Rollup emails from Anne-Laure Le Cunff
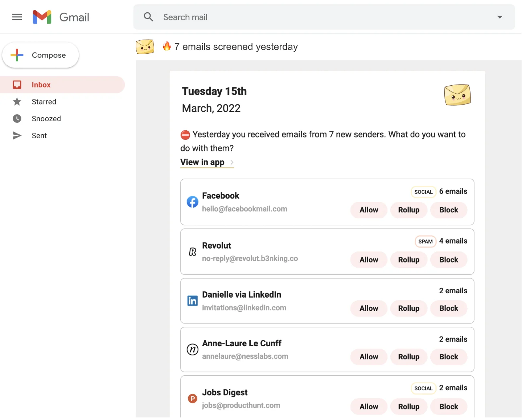The width and height of the screenshot is (522, 420). [408, 357]
